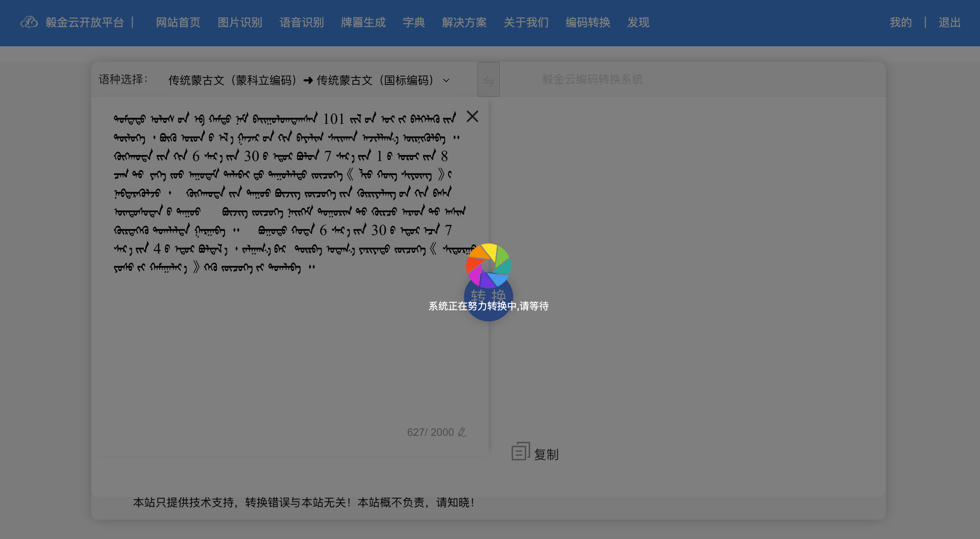Open the 我的 account page
This screenshot has width=980, height=539.
[x=900, y=22]
